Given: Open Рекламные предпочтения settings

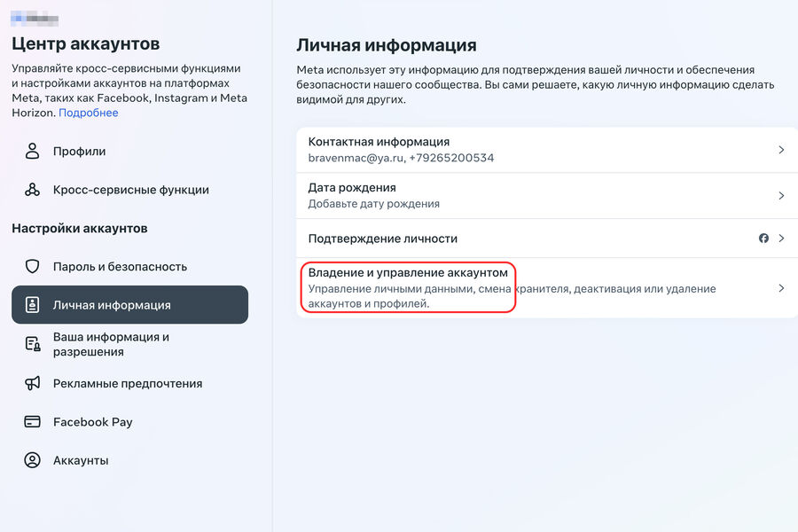Looking at the screenshot, I should pos(129,383).
